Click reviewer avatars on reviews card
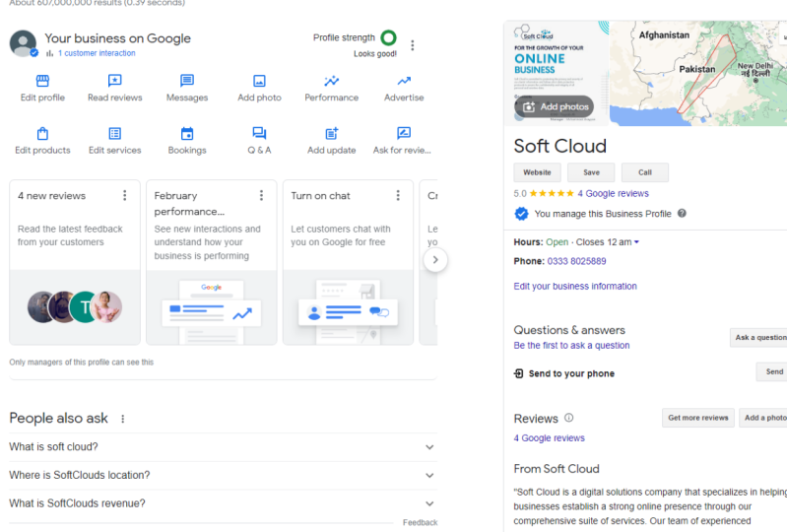Viewport: 787px width, 532px height. point(75,306)
